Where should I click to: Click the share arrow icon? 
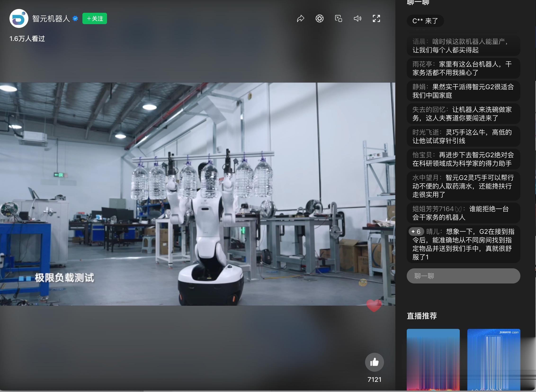pyautogui.click(x=300, y=18)
